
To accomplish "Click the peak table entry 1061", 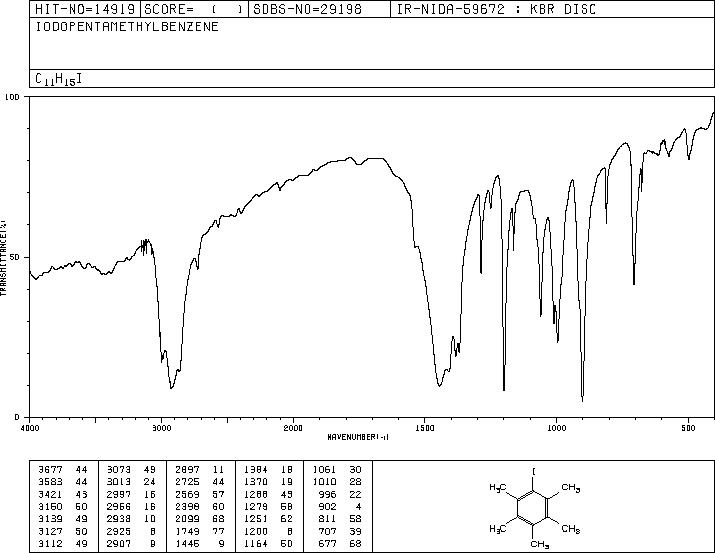I will 324,469.
